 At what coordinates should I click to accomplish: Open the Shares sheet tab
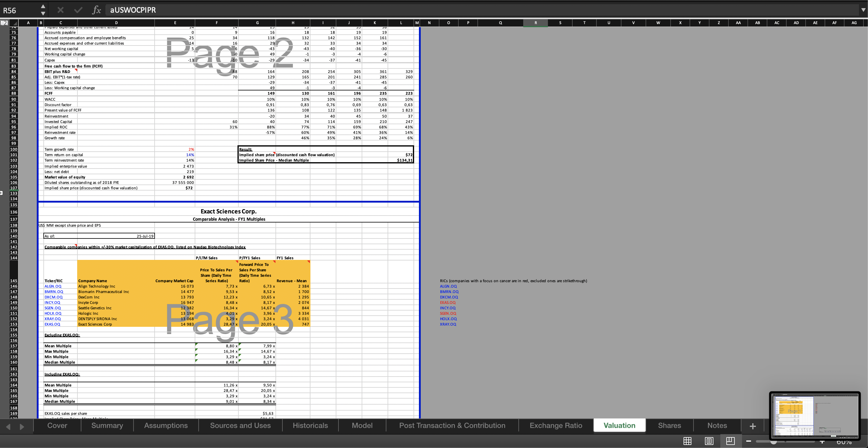tap(669, 425)
